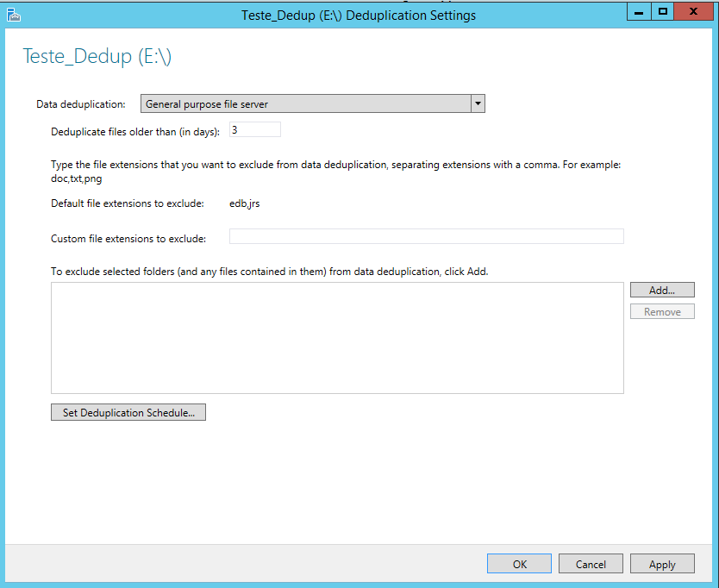Click the example text doc,txt,png
Viewport: 719px width, 588px height.
pyautogui.click(x=76, y=178)
